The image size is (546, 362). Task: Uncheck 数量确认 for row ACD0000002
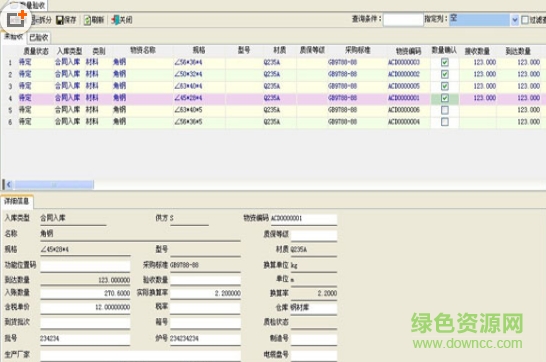(445, 74)
